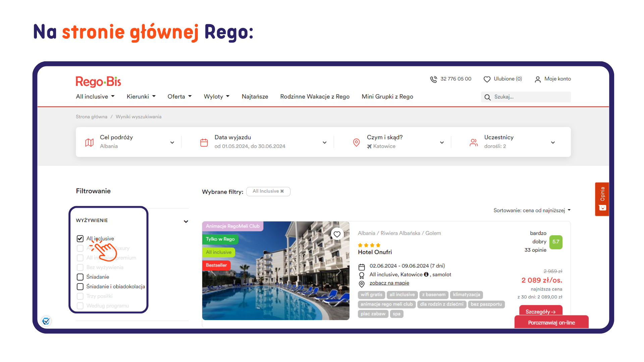Click the calendar icon next to Data wyjazdu
Viewport: 644px width, 362px height.
tap(204, 142)
